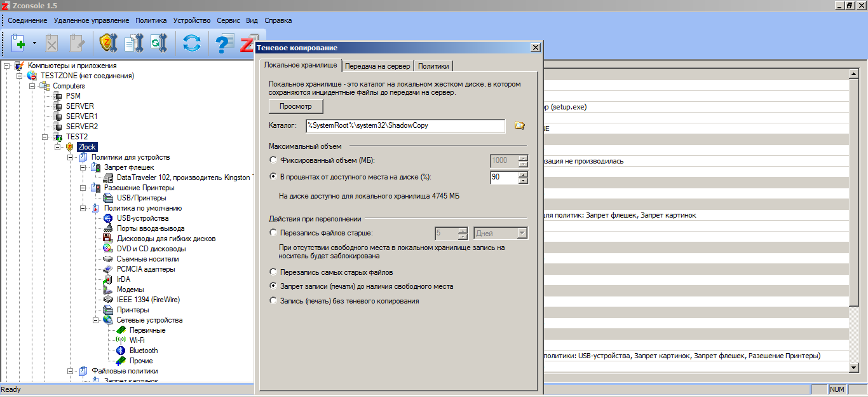This screenshot has width=868, height=397.
Task: Select В процентах от доступного места radio button
Action: click(273, 177)
